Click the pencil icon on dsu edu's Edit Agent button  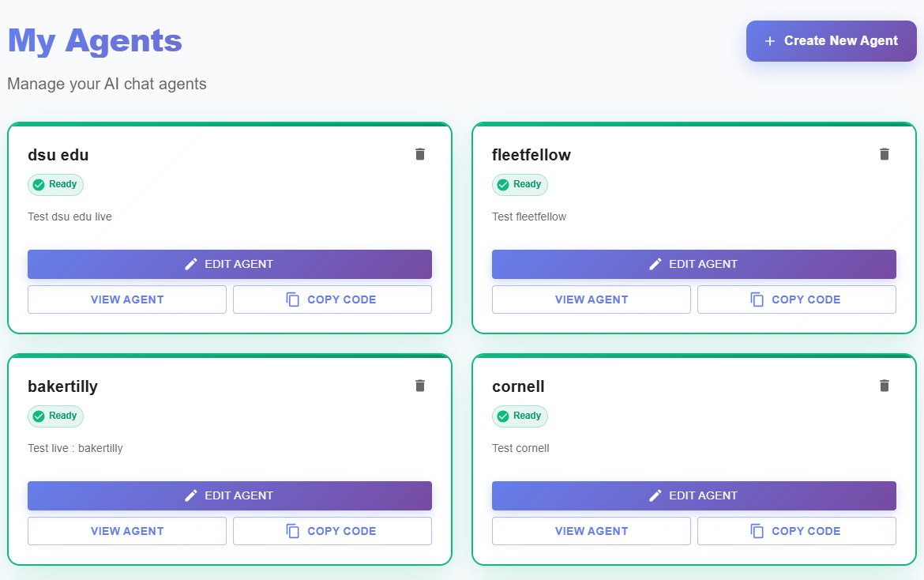click(191, 264)
